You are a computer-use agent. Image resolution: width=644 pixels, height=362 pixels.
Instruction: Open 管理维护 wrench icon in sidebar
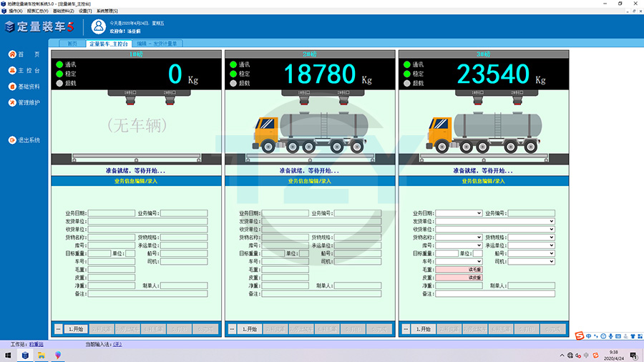tap(12, 102)
